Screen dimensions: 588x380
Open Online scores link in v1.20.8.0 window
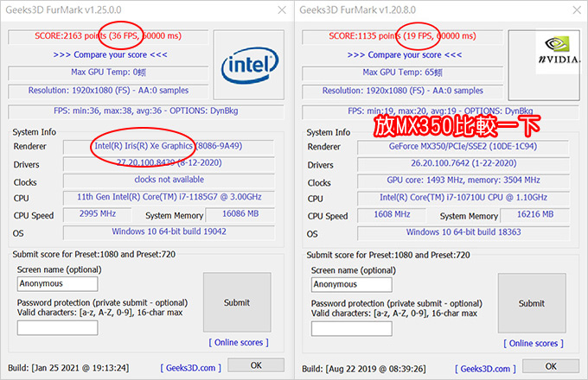click(534, 343)
